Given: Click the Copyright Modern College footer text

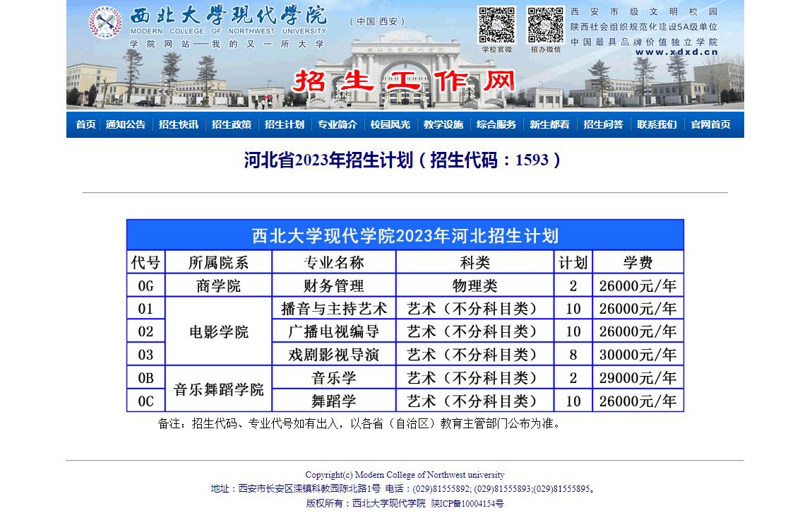Looking at the screenshot, I should (405, 475).
